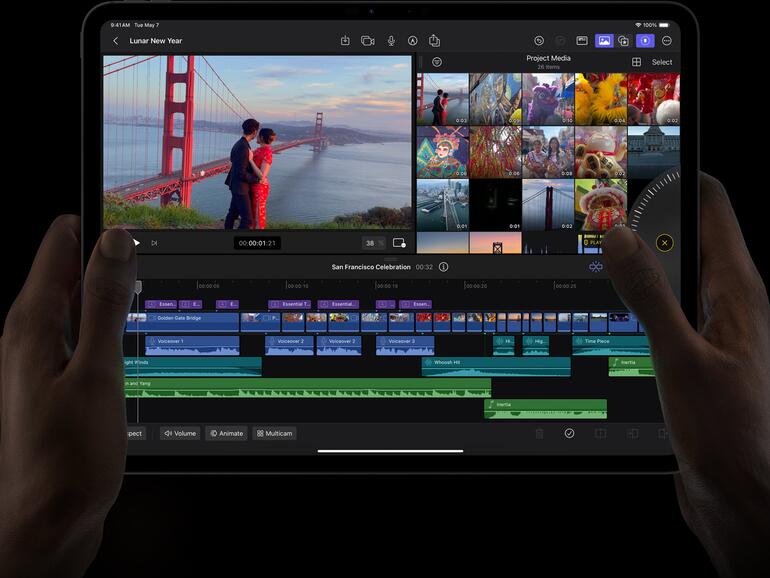
Task: Select the mural clip thumbnail 0:09
Action: point(495,99)
